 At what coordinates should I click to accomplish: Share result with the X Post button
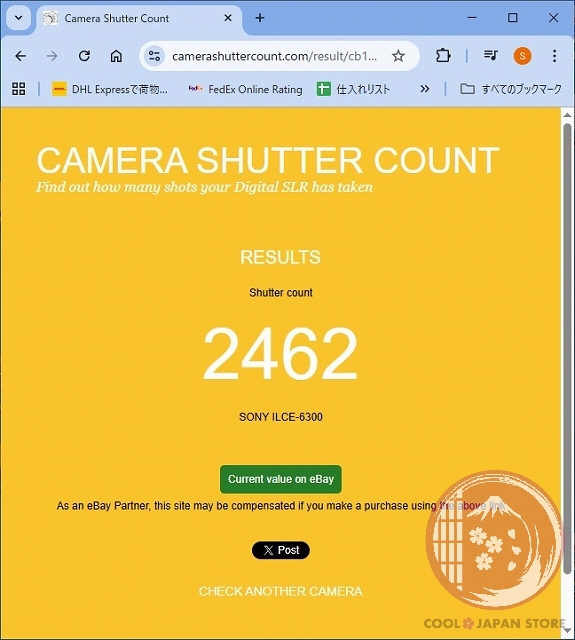tap(281, 550)
